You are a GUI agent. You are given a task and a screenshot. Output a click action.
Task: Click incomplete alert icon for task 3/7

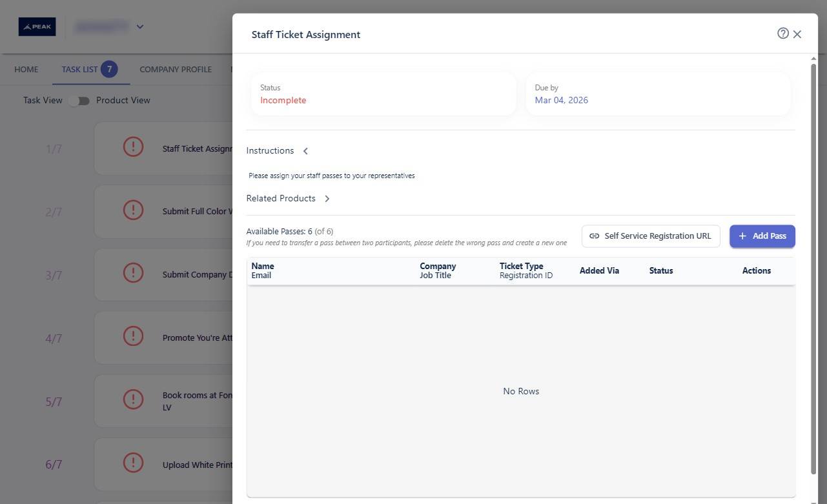[133, 273]
